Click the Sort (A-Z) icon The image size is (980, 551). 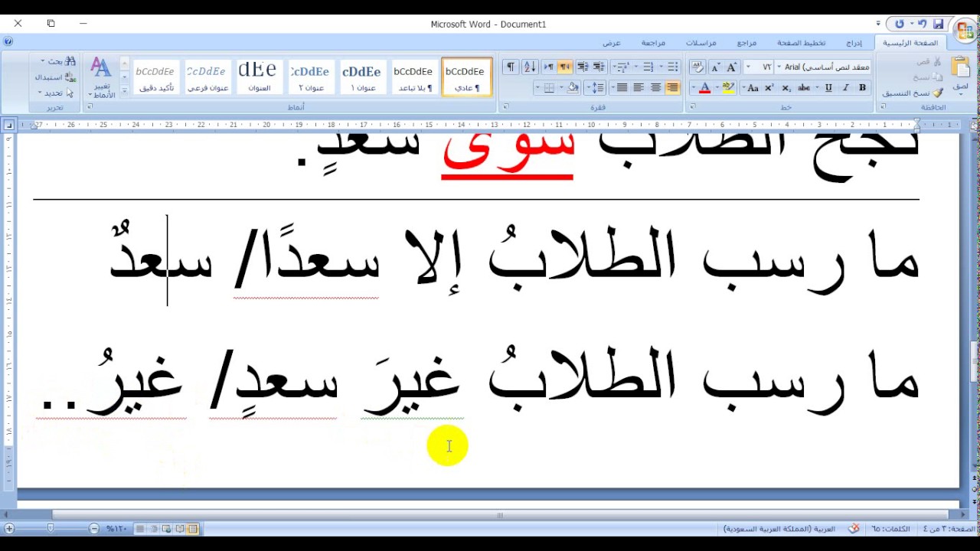click(529, 67)
